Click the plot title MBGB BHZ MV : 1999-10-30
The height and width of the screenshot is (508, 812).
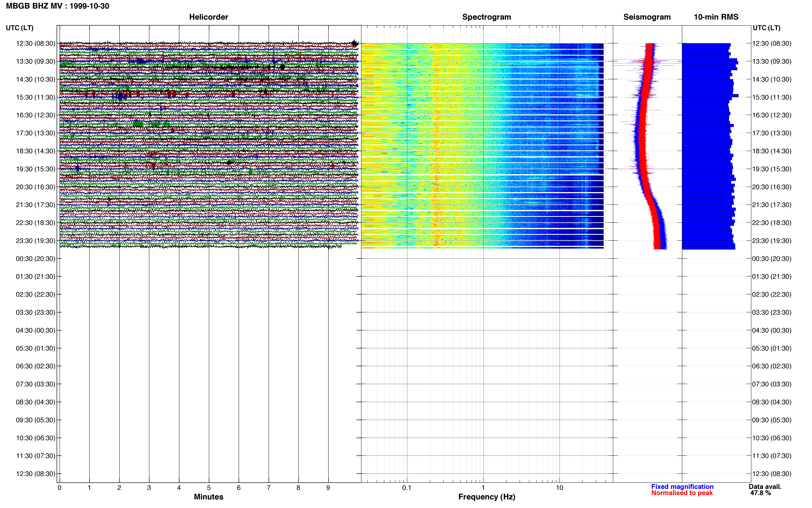[x=57, y=6]
